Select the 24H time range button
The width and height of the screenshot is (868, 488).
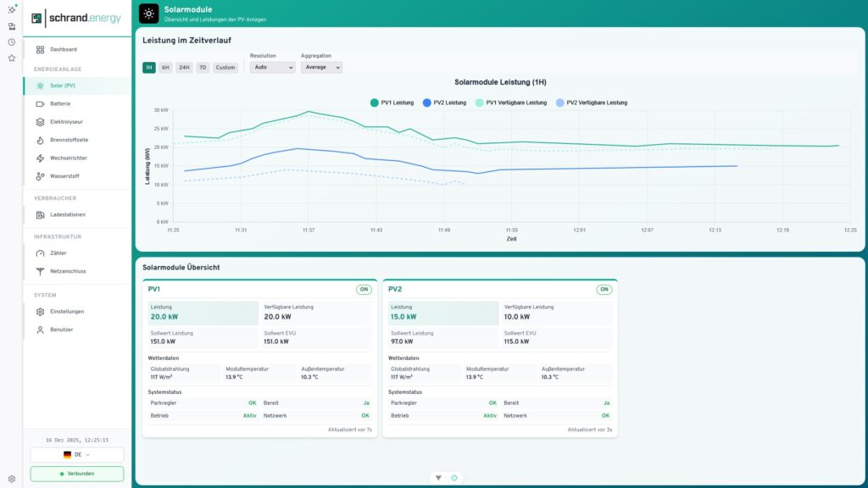pyautogui.click(x=184, y=67)
